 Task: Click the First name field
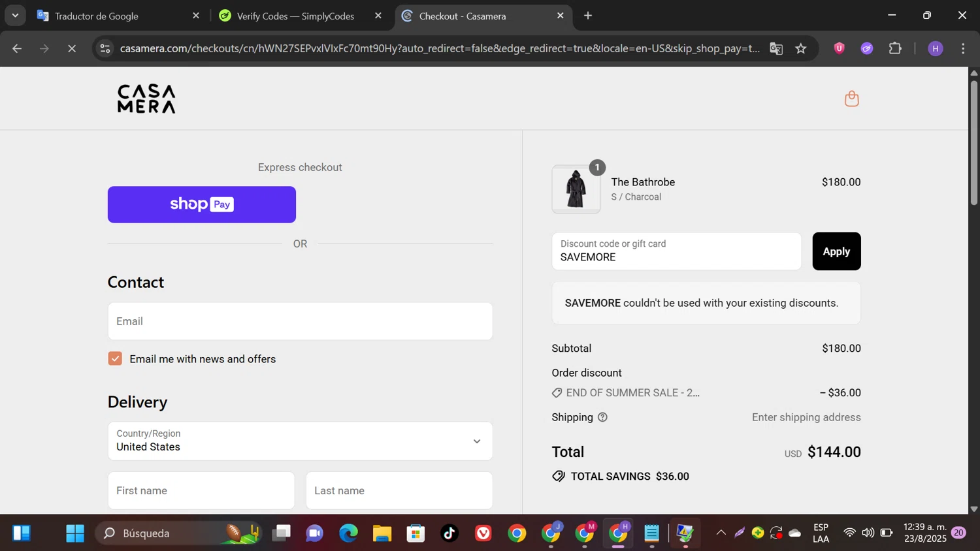[201, 490]
